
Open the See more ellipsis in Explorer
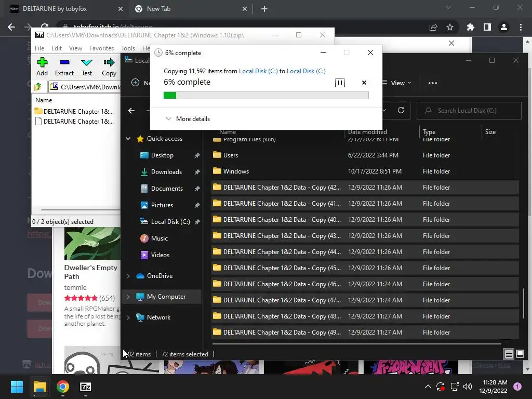pyautogui.click(x=433, y=83)
